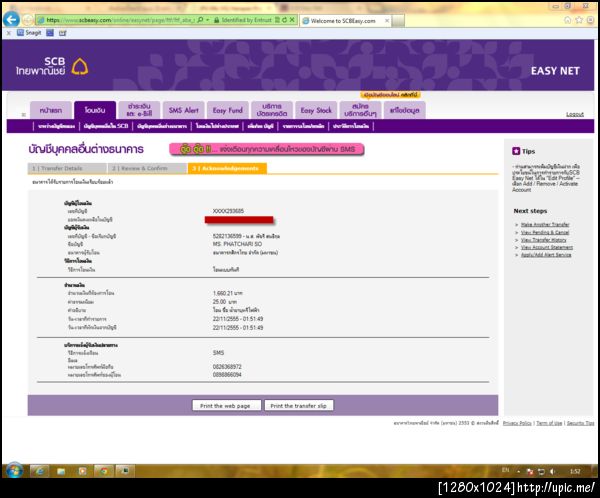Click the search magnifier in address bar
The width and height of the screenshot is (600, 498).
pos(200,20)
